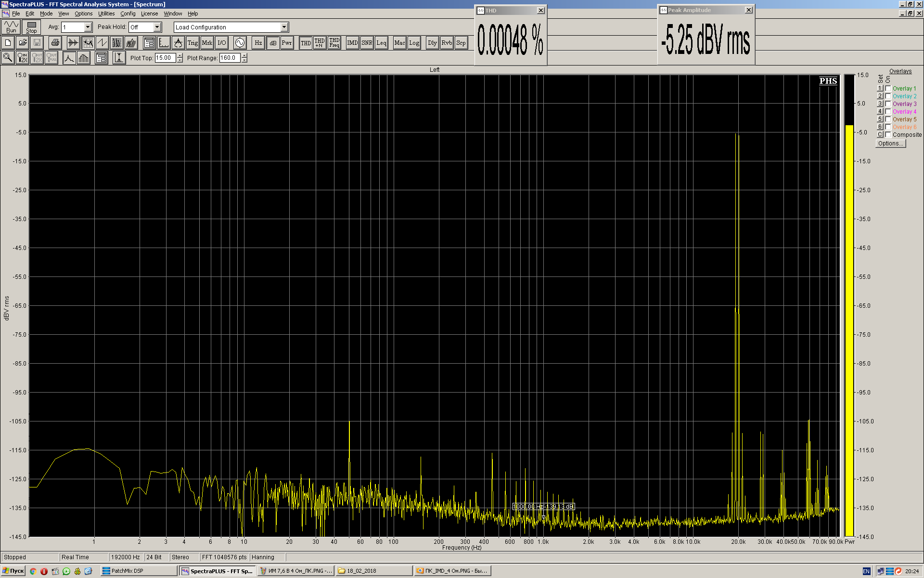Open the Load Configuration dropdown
The width and height of the screenshot is (924, 578).
point(284,27)
